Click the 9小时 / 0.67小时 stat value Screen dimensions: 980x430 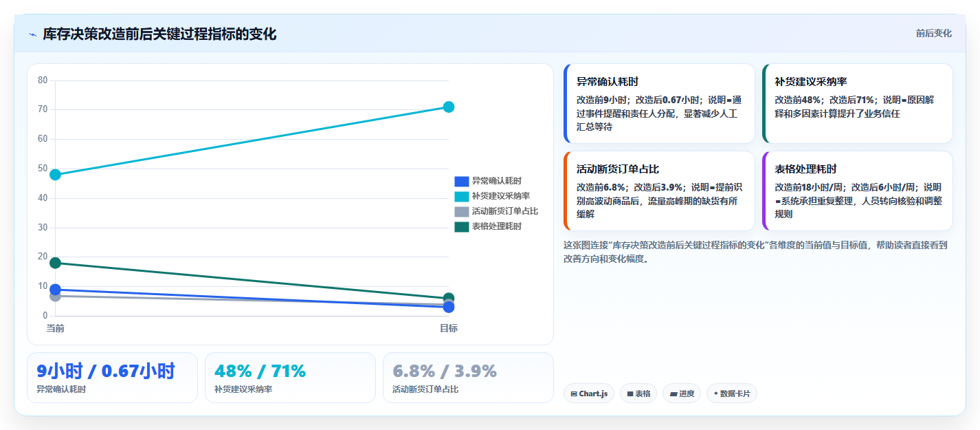pos(106,372)
